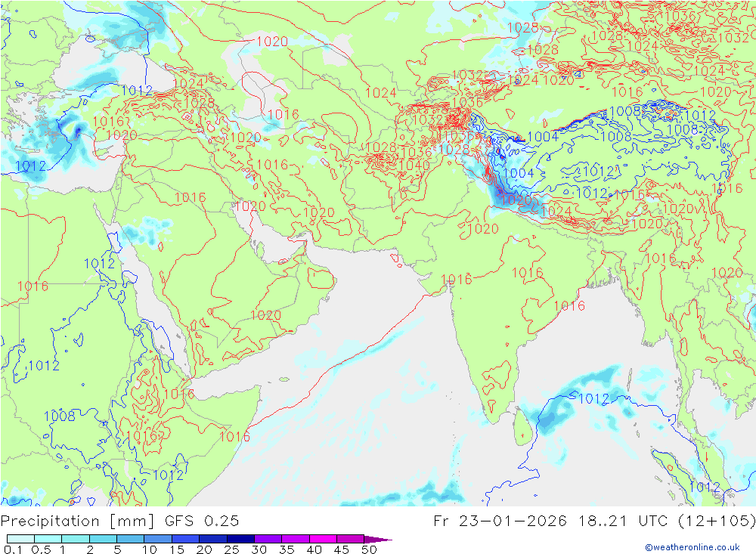Pick the purple legend swatch between 30 and 35
Screen dimensions: 756x554
tap(268, 539)
